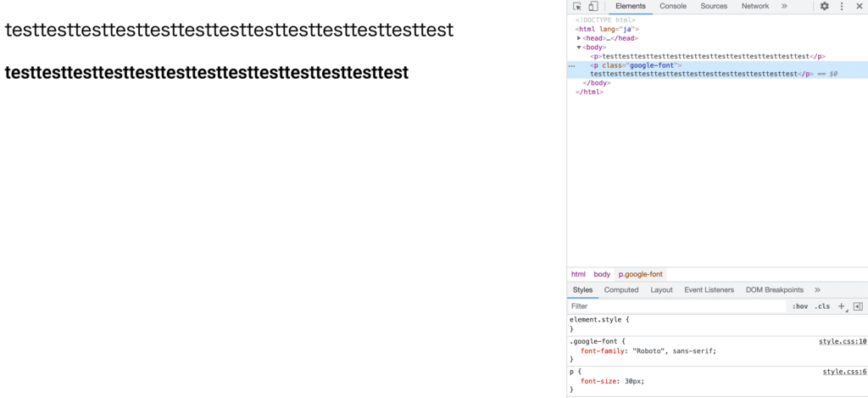The height and width of the screenshot is (398, 868).
Task: Add a new style rule plus icon
Action: (842, 306)
